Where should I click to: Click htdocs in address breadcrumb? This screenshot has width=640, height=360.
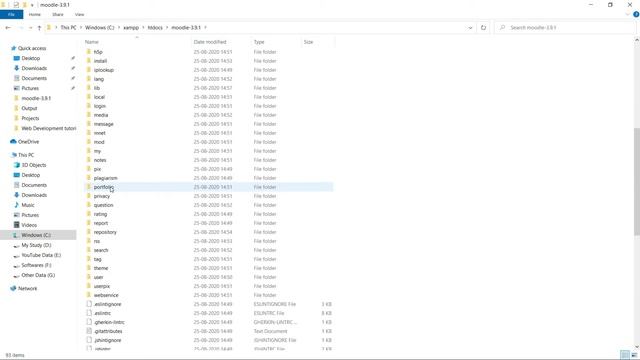pyautogui.click(x=155, y=28)
